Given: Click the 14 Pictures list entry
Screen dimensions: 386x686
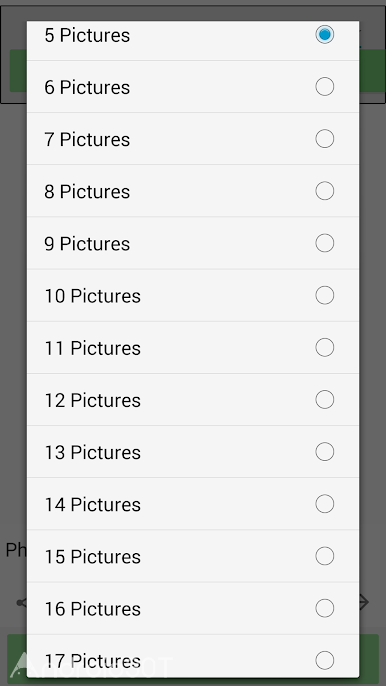Looking at the screenshot, I should point(193,504).
